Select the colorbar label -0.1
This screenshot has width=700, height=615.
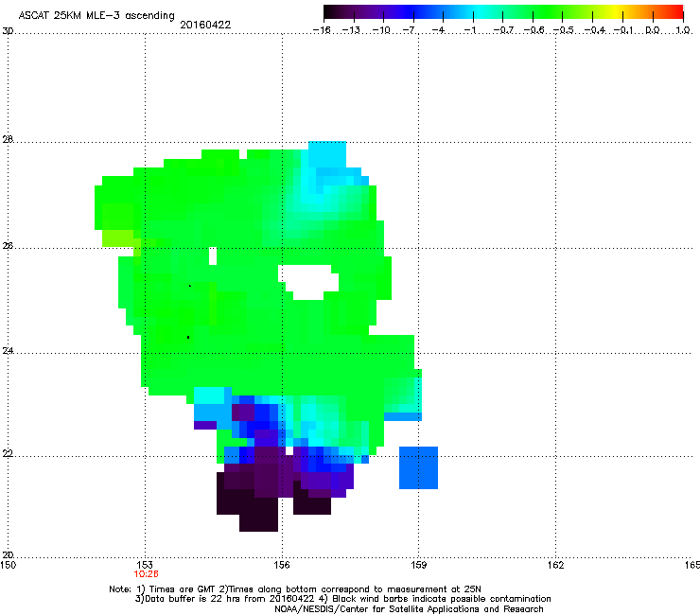click(623, 30)
